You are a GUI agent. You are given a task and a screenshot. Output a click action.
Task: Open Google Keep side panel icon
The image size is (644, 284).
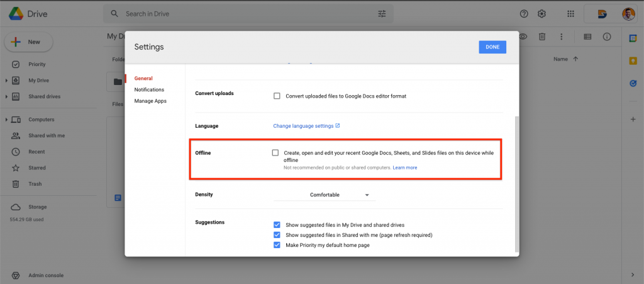(633, 61)
